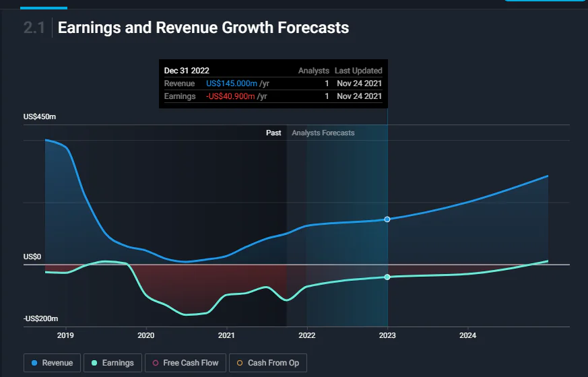This screenshot has width=588, height=377.
Task: Toggle the Revenue series legend button
Action: (x=52, y=363)
